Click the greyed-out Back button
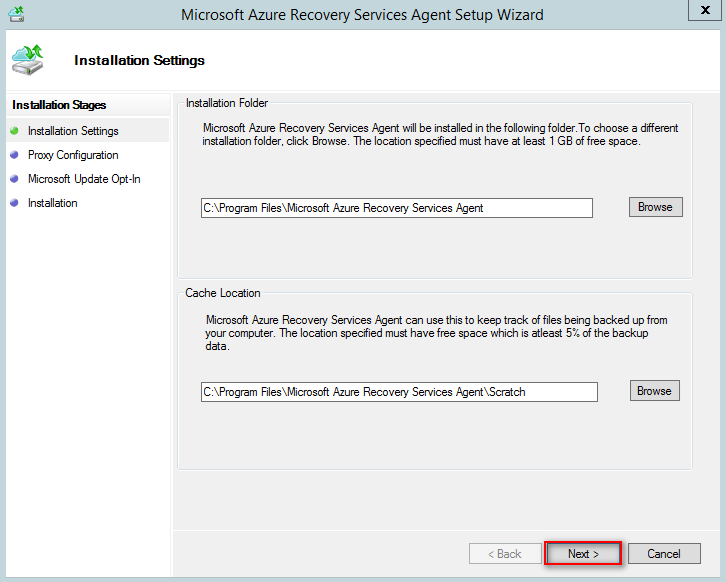 click(x=504, y=553)
